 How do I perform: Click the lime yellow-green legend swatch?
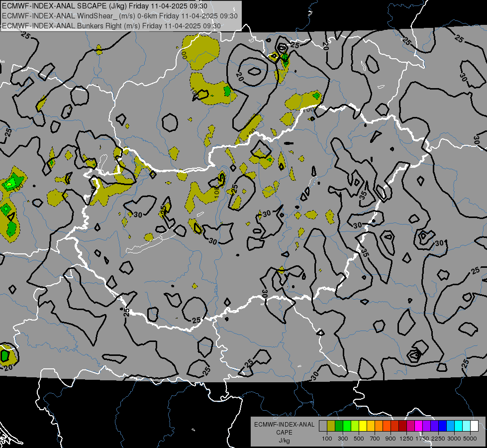point(355,426)
